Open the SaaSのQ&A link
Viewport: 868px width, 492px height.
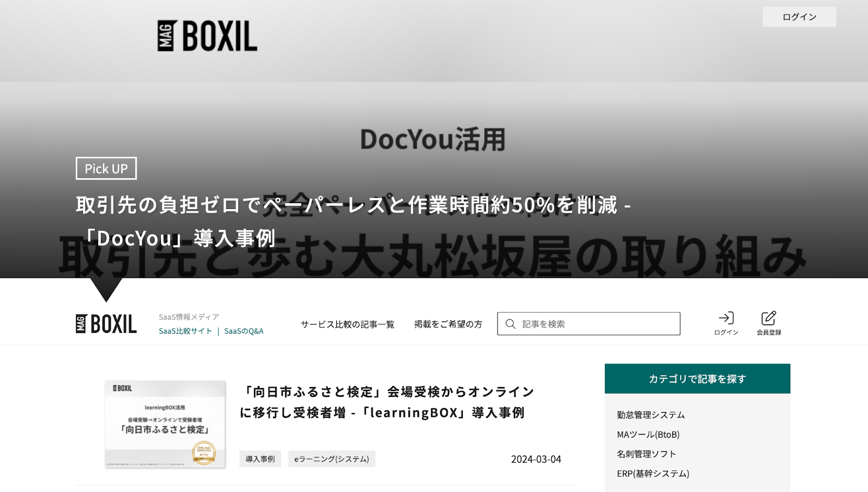[244, 331]
